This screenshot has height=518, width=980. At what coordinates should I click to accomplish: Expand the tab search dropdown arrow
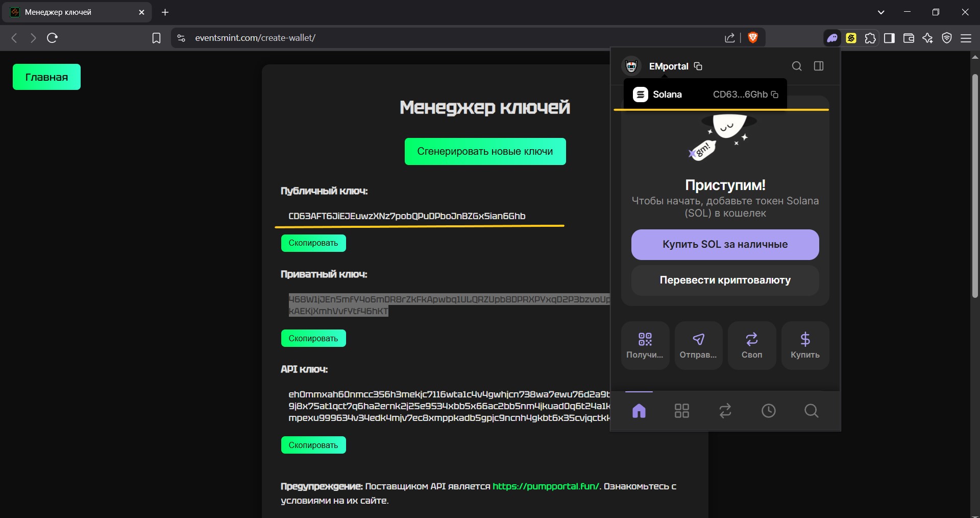(881, 12)
